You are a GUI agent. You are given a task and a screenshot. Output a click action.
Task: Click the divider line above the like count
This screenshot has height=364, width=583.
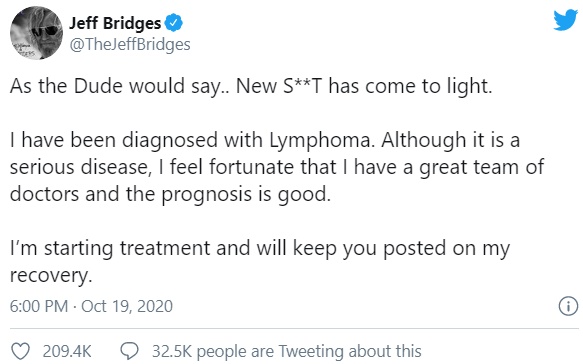coord(294,329)
